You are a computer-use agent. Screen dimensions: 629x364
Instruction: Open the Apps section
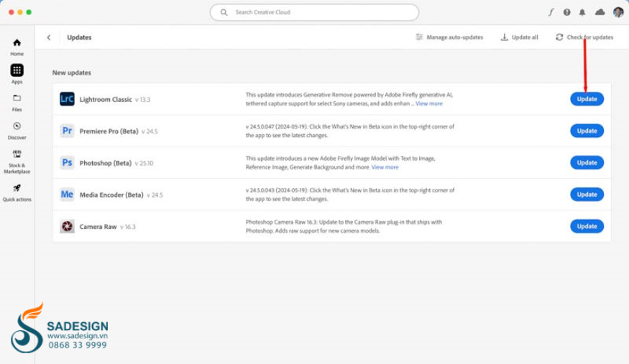tap(17, 74)
